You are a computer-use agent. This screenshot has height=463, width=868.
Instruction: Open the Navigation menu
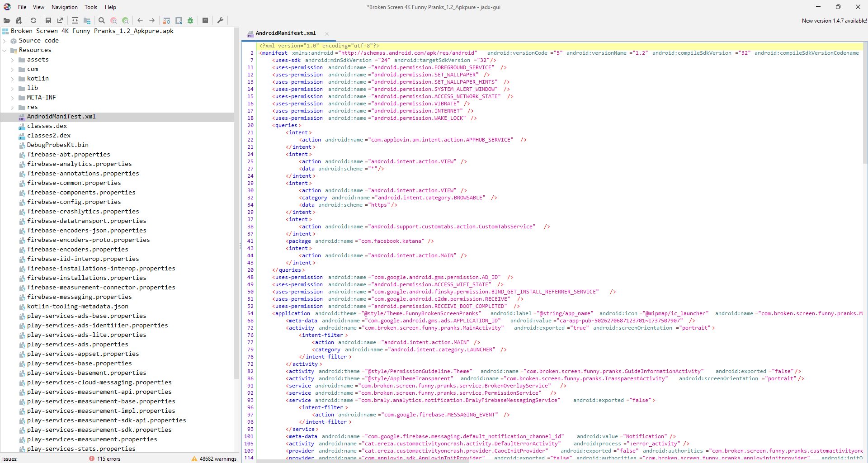coord(65,7)
